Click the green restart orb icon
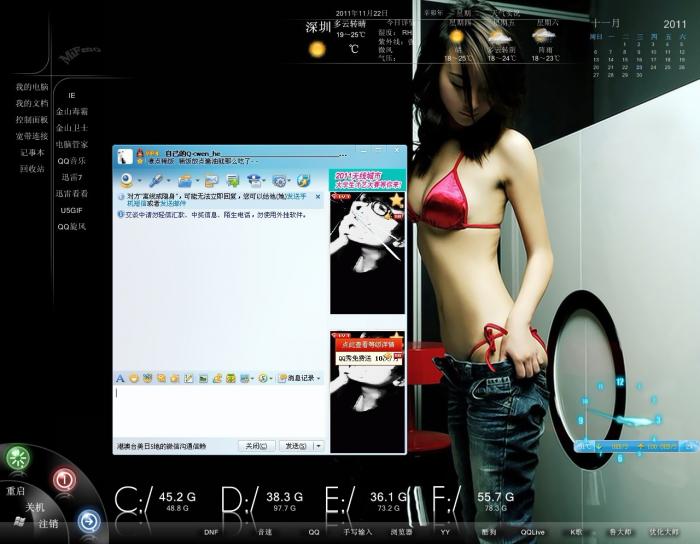The image size is (700, 544). point(18,457)
